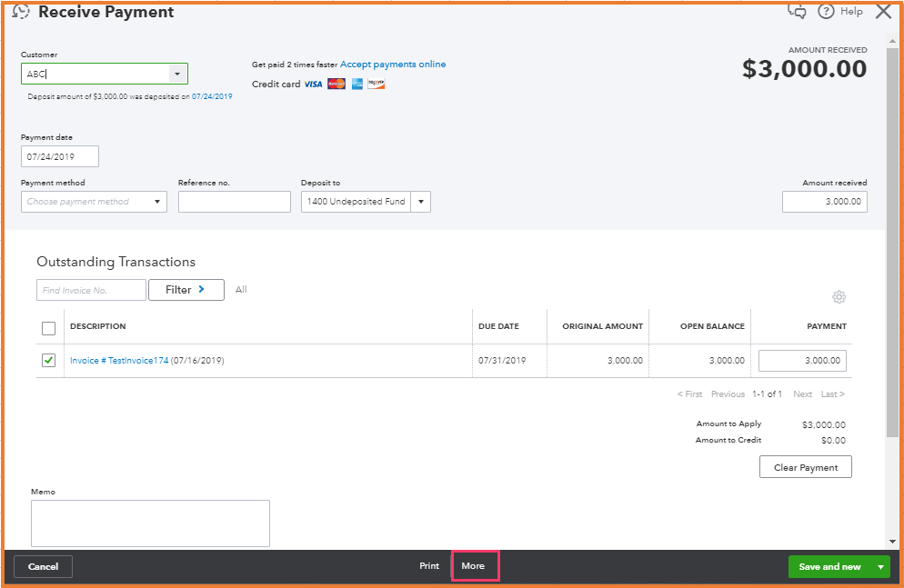Image resolution: width=904 pixels, height=588 pixels.
Task: Click the ORIGINAL AMOUNT column header
Action: point(602,326)
